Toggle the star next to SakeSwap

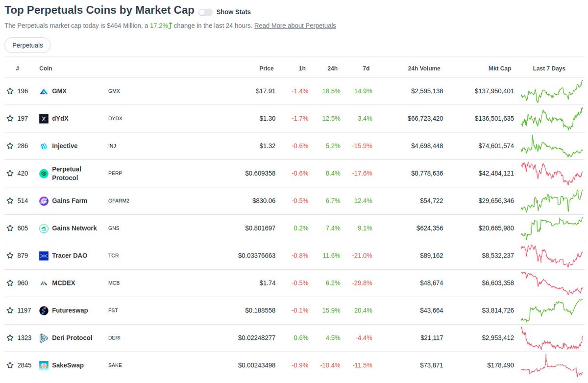tap(9, 365)
